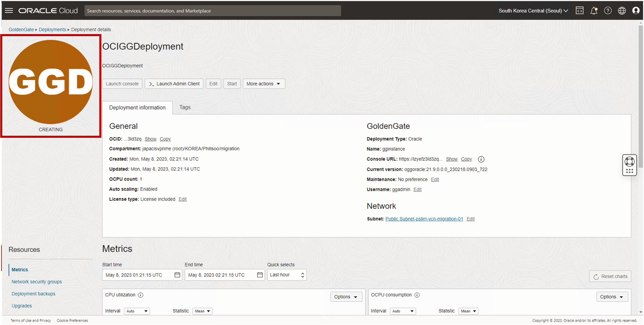Click the version text oggoracle:21.9.0.0.0_230218.0903_722

446,169
